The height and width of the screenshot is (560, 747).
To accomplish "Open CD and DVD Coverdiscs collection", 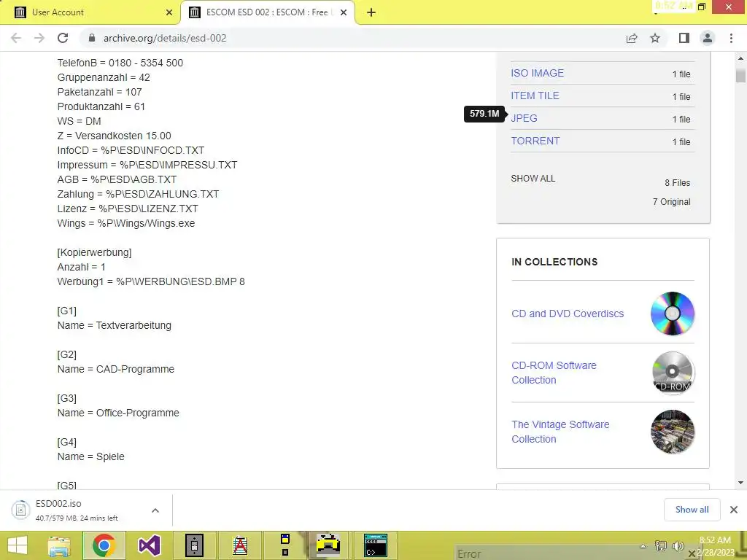I will [568, 314].
